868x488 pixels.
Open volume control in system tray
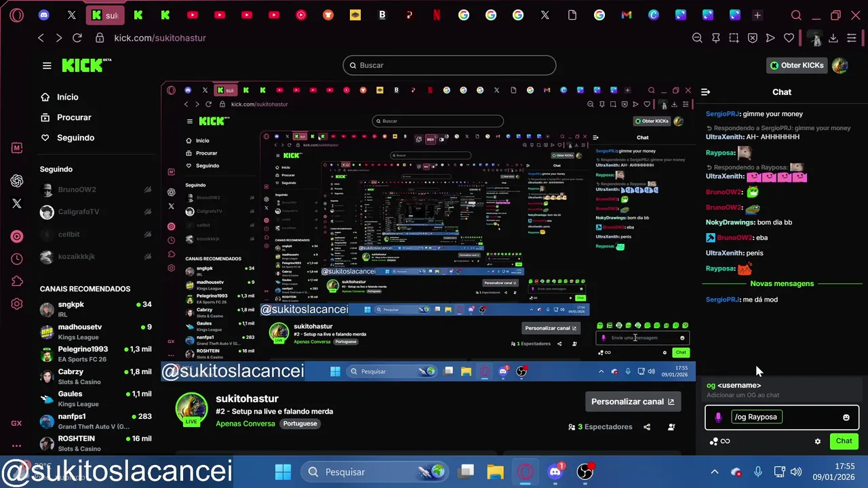[796, 472]
